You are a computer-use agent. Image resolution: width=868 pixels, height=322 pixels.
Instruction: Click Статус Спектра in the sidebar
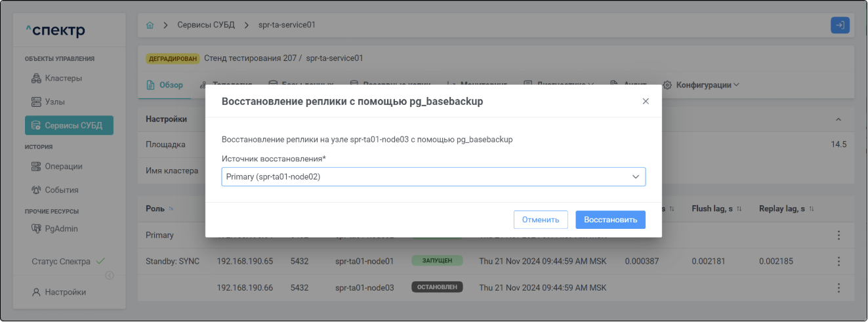point(68,261)
